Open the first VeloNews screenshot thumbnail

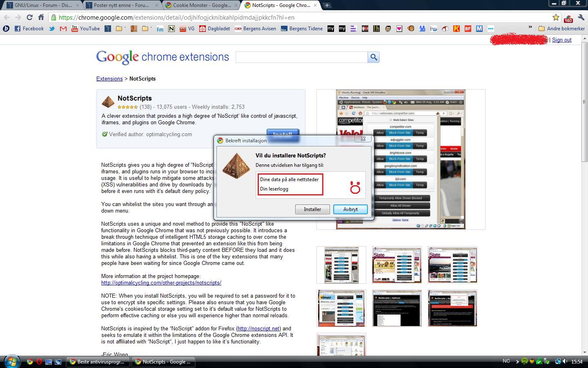(341, 265)
